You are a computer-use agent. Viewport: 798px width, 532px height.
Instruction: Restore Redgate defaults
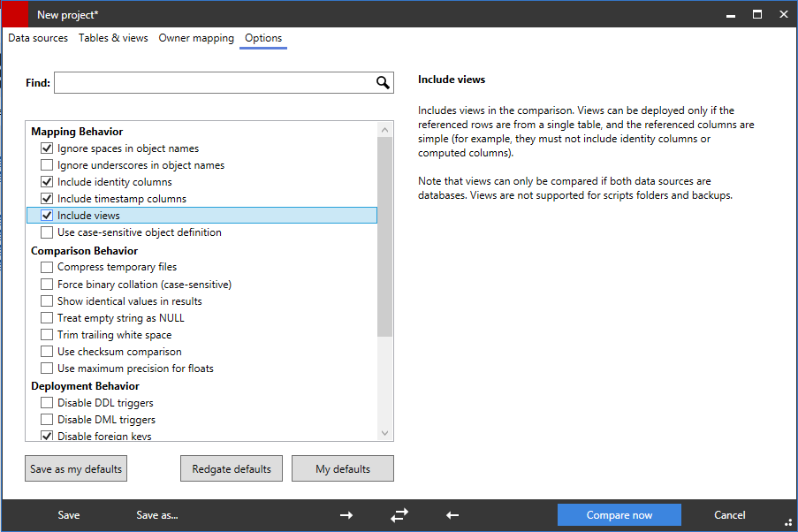(231, 468)
